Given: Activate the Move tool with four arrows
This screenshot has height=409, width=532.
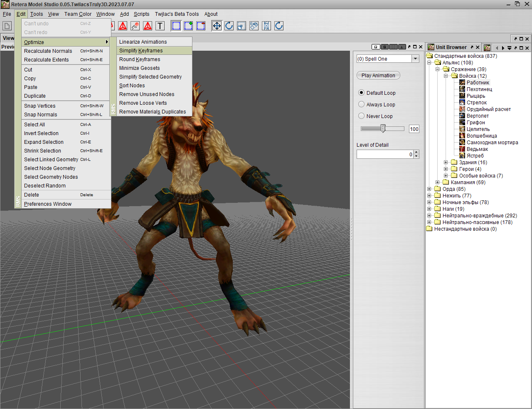Looking at the screenshot, I should click(x=217, y=26).
